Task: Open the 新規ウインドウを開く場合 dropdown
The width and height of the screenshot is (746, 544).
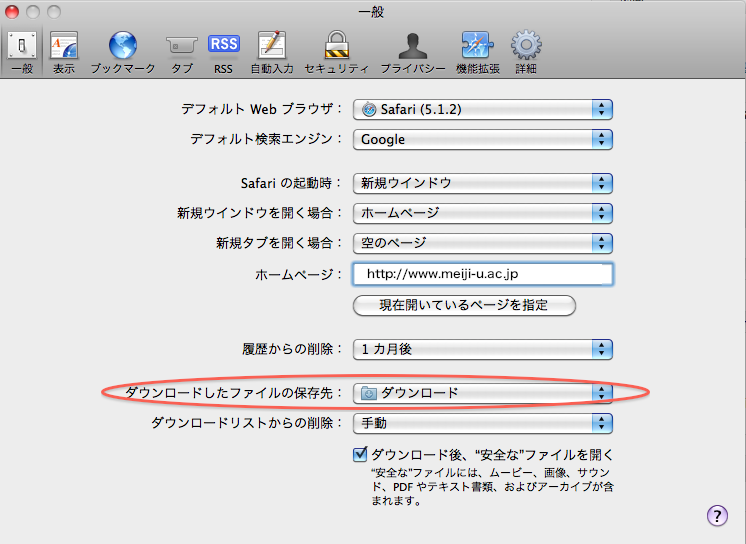Action: pos(482,213)
